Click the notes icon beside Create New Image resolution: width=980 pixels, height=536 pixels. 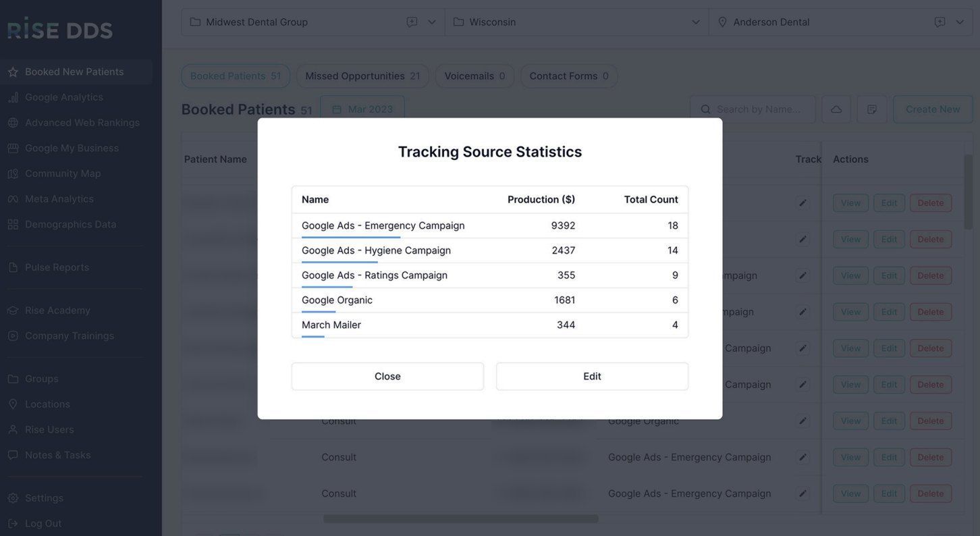click(872, 109)
